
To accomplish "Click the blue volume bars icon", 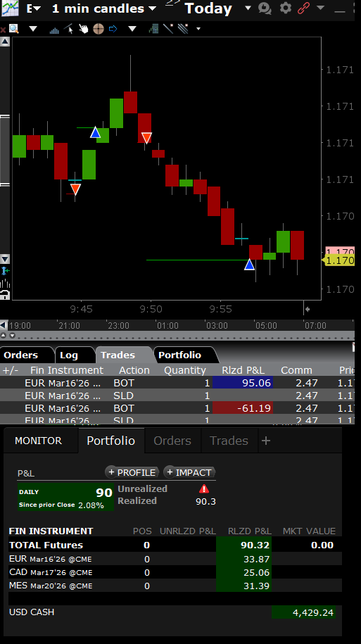I will click(x=54, y=30).
